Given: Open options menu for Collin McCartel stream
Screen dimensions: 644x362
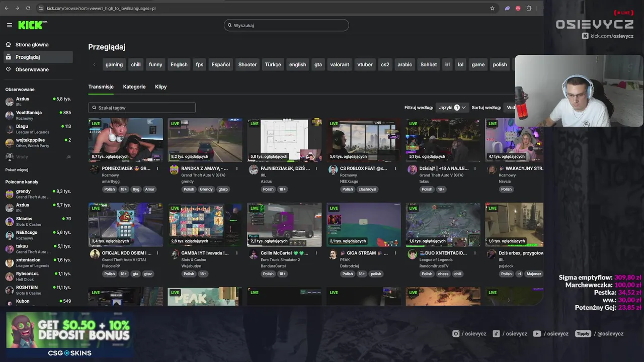Looking at the screenshot, I should point(316,253).
